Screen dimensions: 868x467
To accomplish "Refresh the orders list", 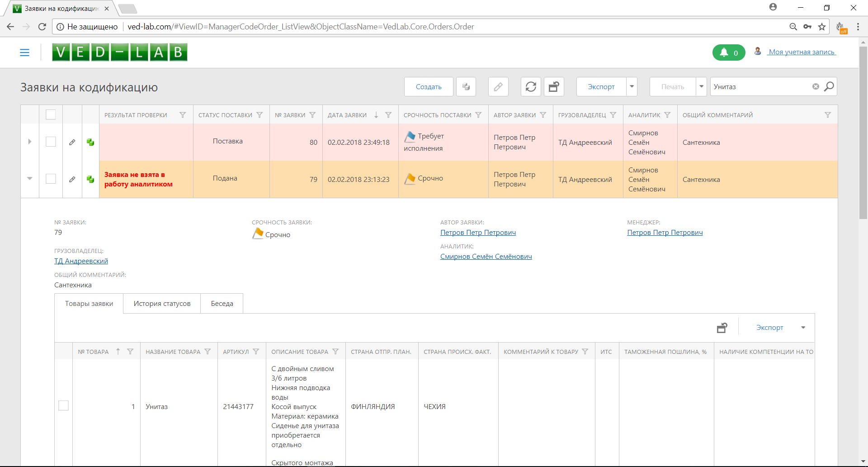I will (x=531, y=86).
